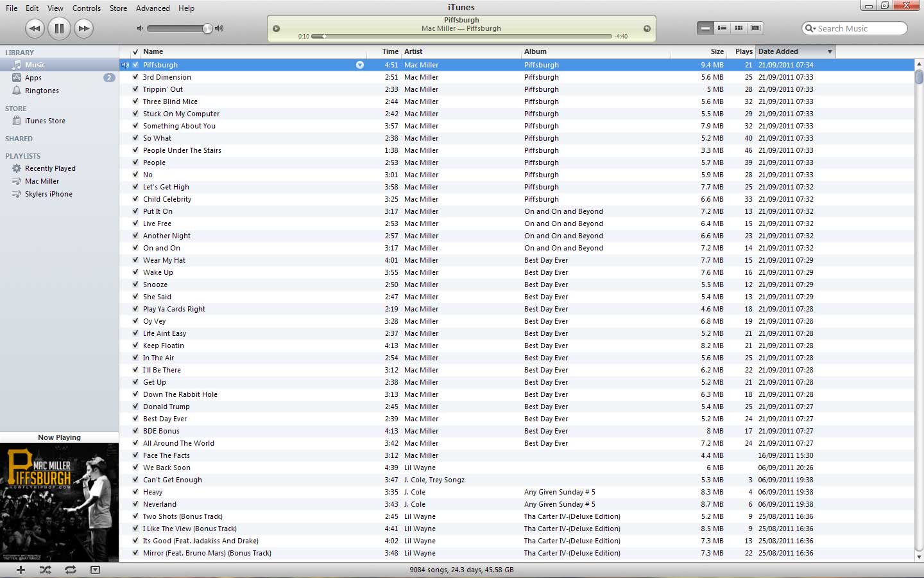
Task: Open the Edit menu
Action: pyautogui.click(x=32, y=8)
